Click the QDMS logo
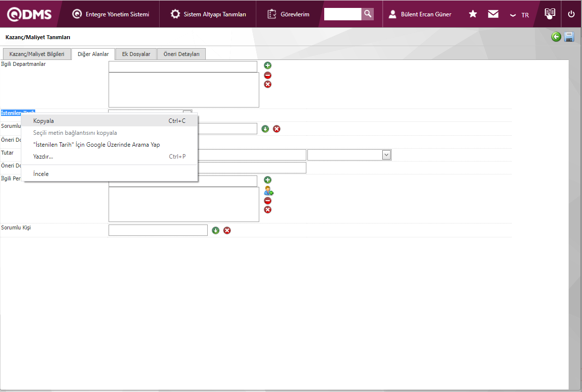Screen dimensions: 582x392 click(x=29, y=14)
